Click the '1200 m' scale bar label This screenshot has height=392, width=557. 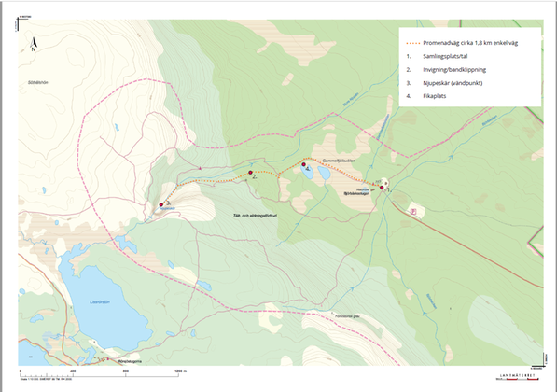click(180, 371)
